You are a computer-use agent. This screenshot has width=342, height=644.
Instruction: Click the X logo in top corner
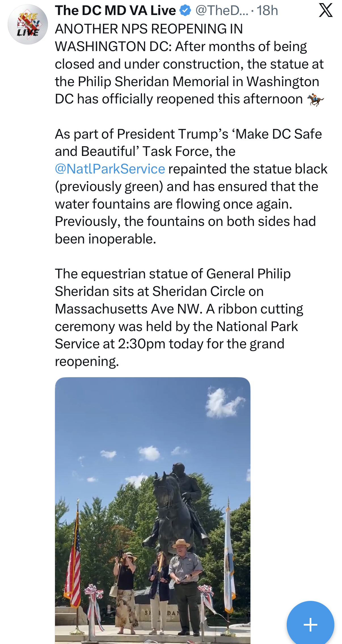click(326, 10)
